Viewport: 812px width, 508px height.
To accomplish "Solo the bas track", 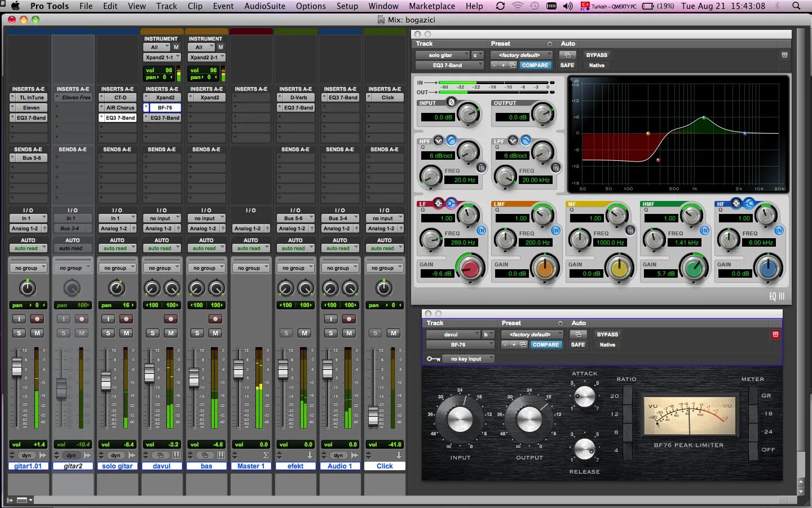I will [x=196, y=333].
